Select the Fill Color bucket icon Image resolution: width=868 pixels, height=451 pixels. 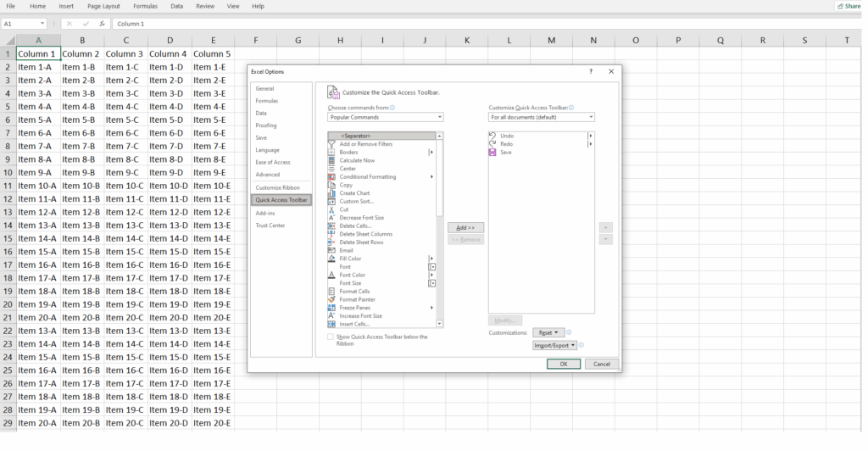click(331, 259)
